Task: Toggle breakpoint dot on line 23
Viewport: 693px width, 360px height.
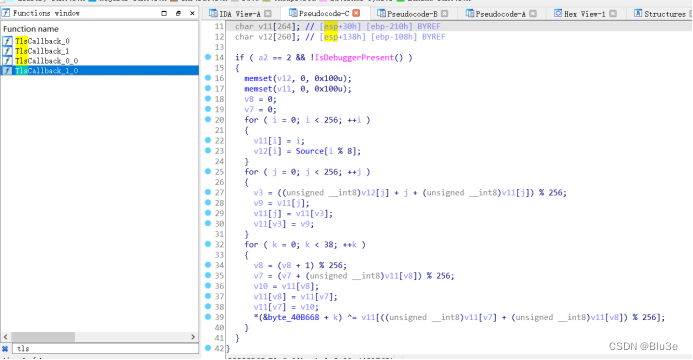Action: [x=208, y=151]
